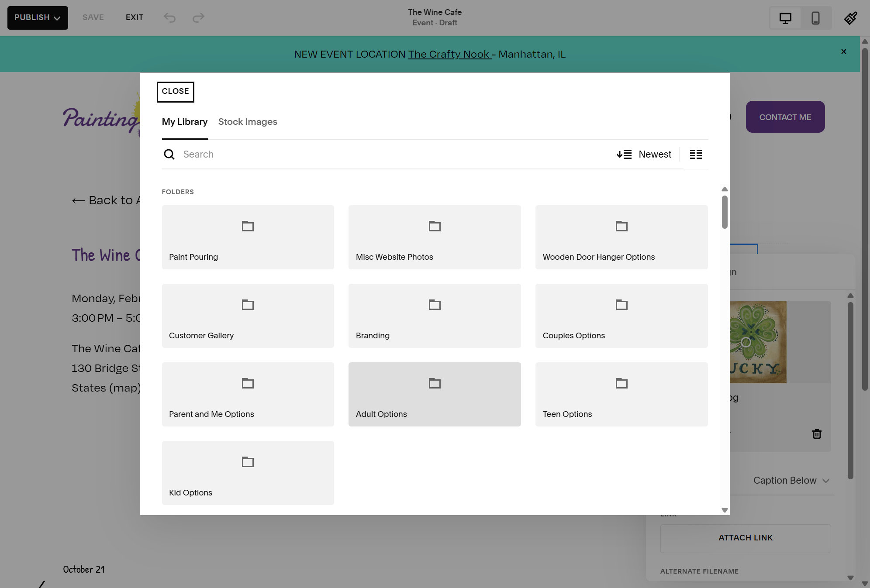
Task: Close the image library dialog
Action: click(176, 92)
